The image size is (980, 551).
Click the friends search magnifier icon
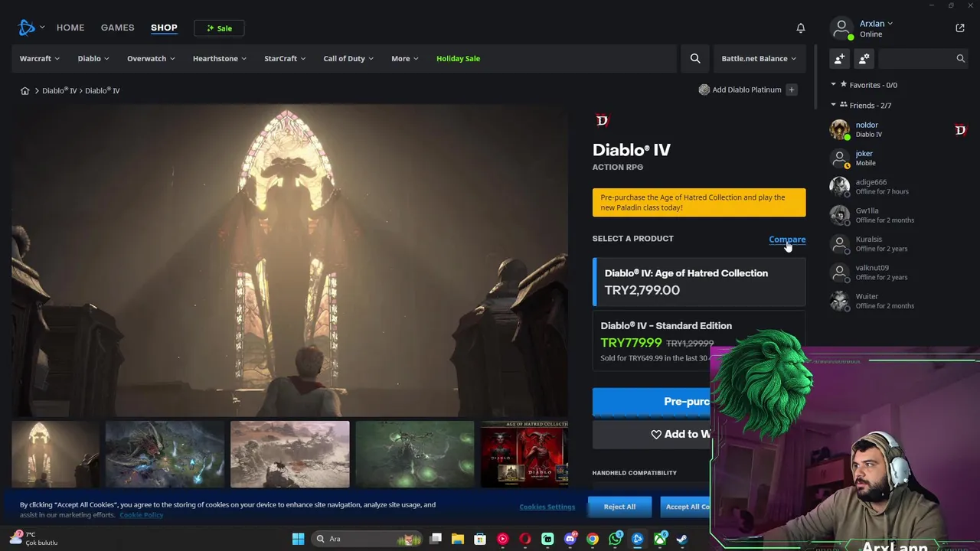pos(960,58)
